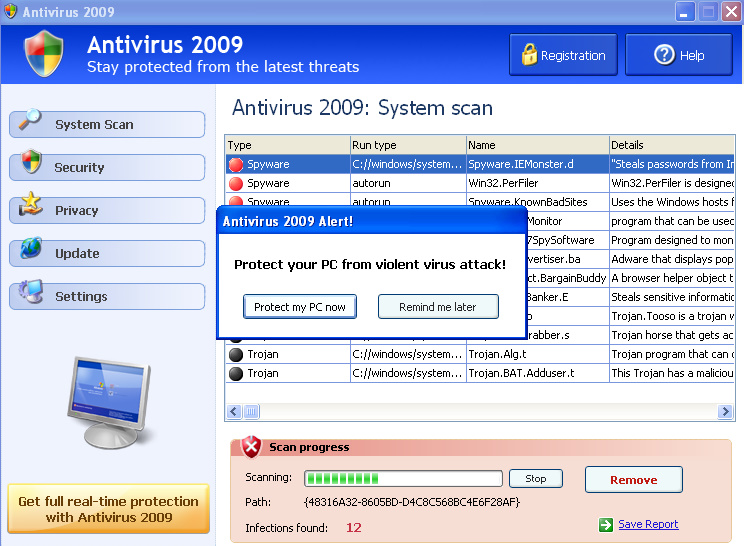Click the star icon beside Privacy
744x546 pixels.
30,204
